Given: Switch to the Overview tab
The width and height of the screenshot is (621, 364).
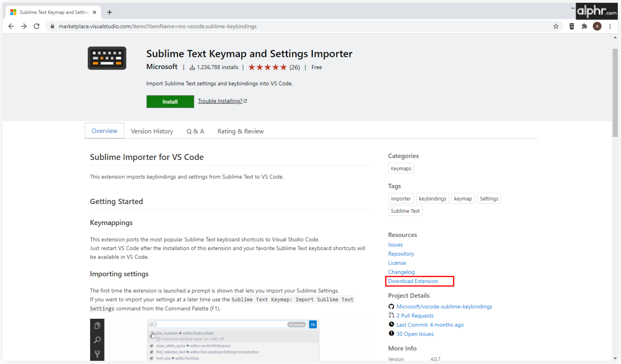Looking at the screenshot, I should pyautogui.click(x=104, y=131).
